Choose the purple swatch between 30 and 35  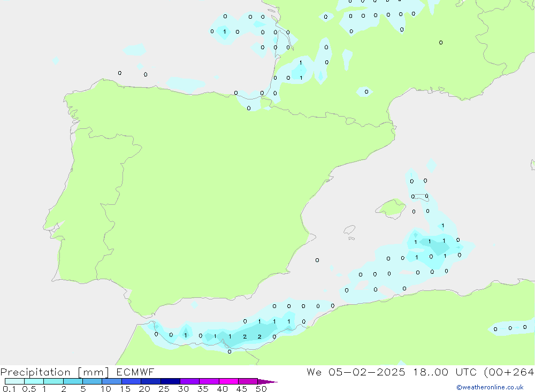pyautogui.click(x=189, y=381)
